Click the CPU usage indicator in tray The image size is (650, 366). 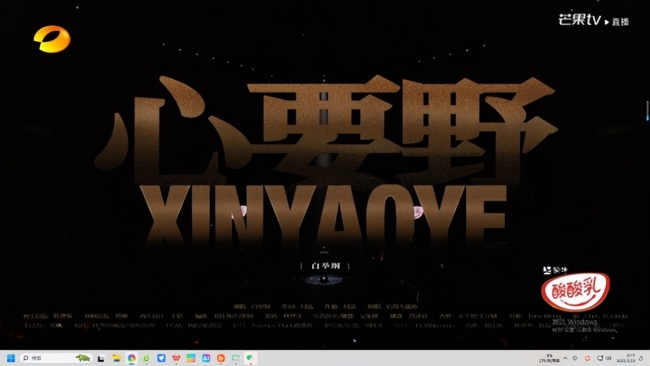[x=549, y=358]
